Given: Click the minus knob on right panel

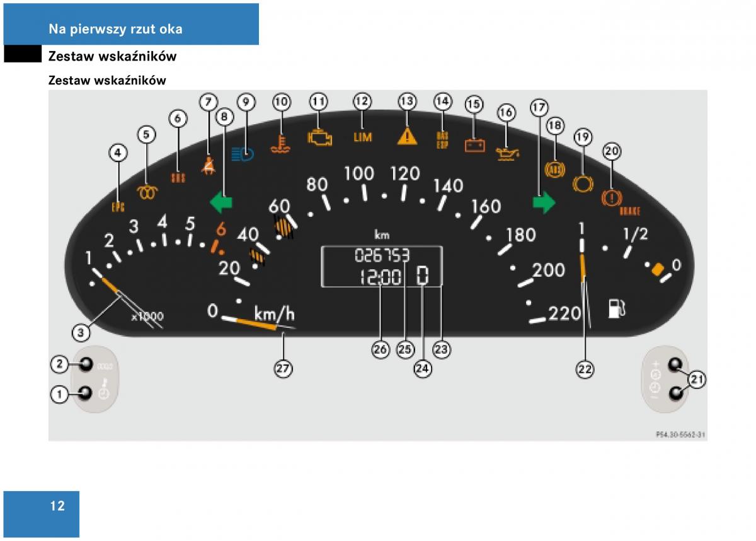Looking at the screenshot, I should point(675,394).
